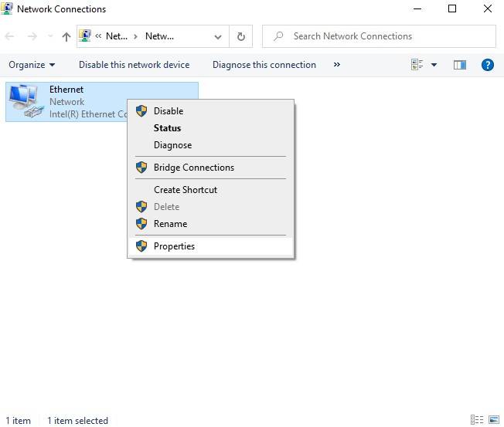Click the Change your view icon
The height and width of the screenshot is (427, 504).
[x=417, y=65]
